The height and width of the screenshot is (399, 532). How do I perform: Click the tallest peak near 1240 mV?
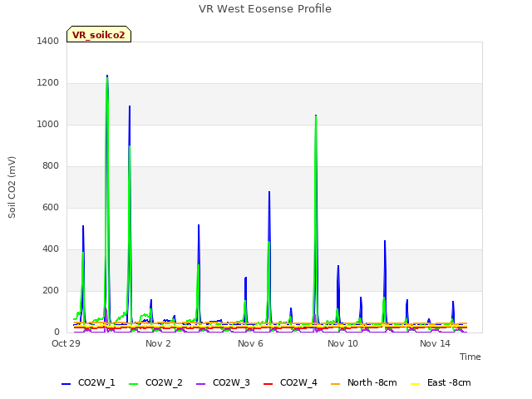[x=107, y=76]
